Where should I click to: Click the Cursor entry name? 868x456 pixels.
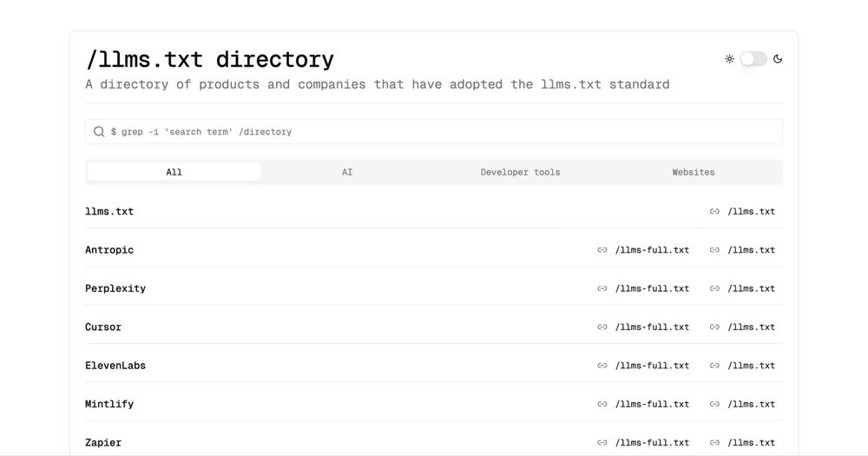click(103, 327)
